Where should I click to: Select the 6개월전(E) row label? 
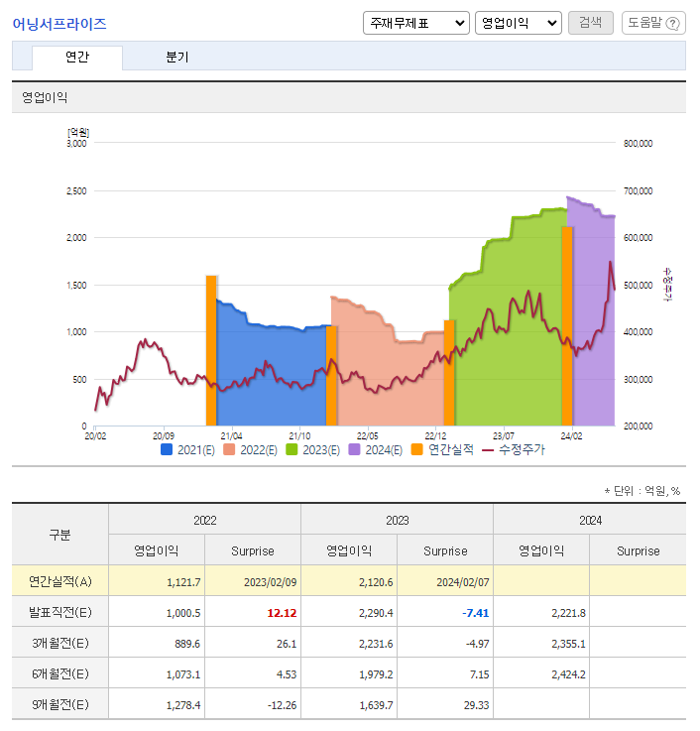(60, 673)
